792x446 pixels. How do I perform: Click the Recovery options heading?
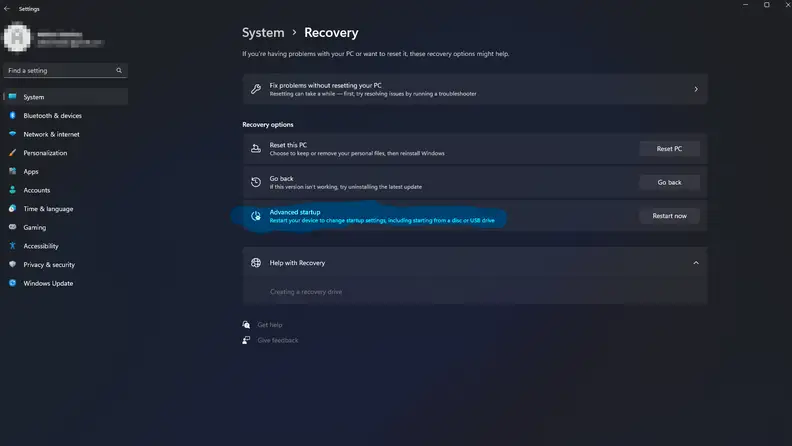(x=268, y=124)
